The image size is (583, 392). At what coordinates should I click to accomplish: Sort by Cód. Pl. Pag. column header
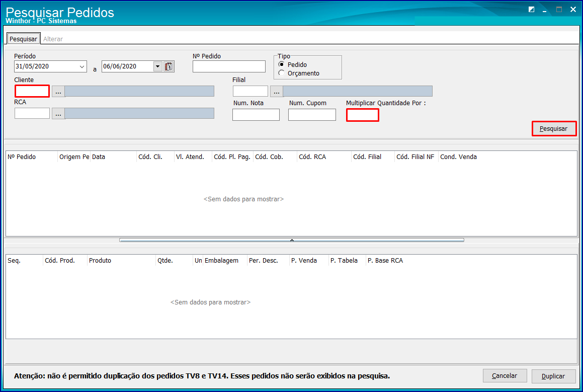click(x=233, y=157)
